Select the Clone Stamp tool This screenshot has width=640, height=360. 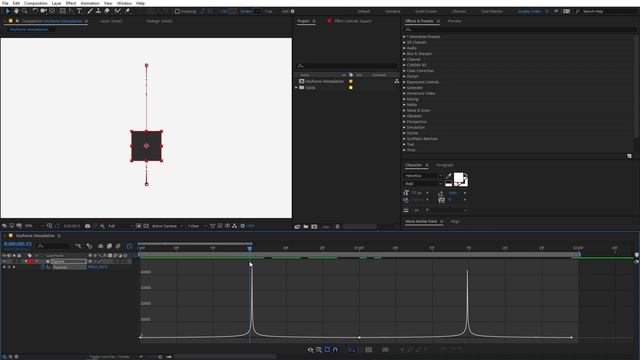(x=98, y=11)
